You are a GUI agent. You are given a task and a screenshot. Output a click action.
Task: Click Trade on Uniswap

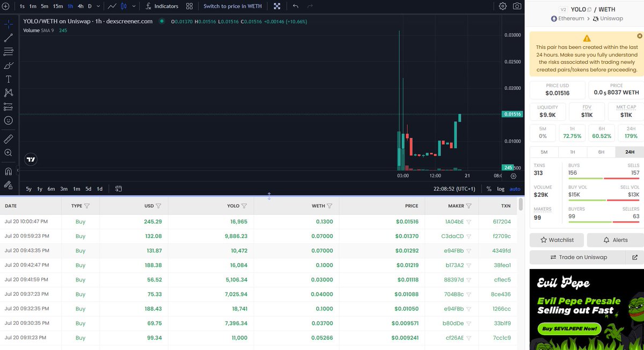point(578,257)
